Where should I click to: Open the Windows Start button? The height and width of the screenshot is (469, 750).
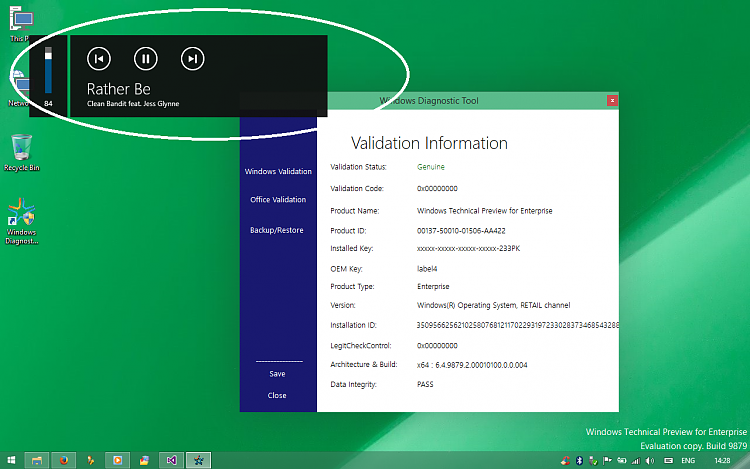[11, 460]
